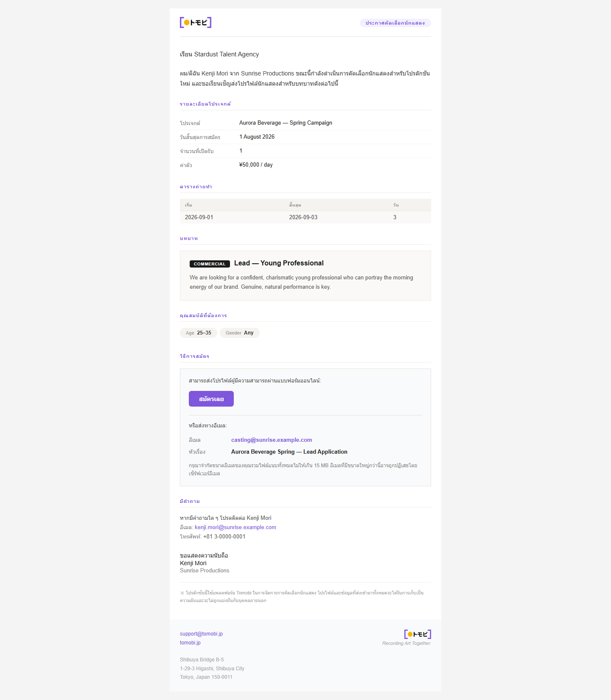Click the address line 'Shibuya Bridge B-5'
The width and height of the screenshot is (611, 700).
[x=202, y=660]
